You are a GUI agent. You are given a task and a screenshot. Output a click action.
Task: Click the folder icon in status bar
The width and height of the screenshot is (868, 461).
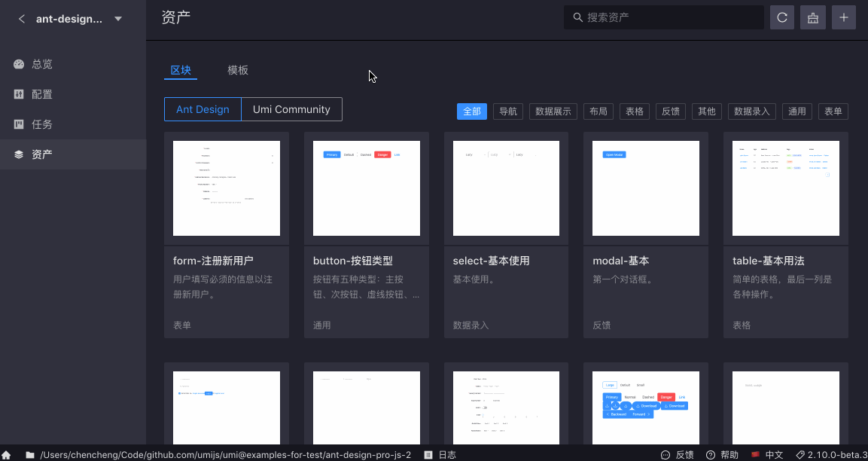pos(30,455)
